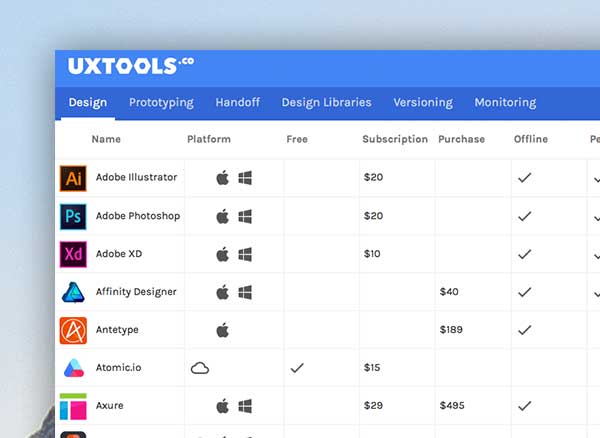
Task: Click Windows platform icon for Adobe Illustrator
Action: pyautogui.click(x=245, y=178)
